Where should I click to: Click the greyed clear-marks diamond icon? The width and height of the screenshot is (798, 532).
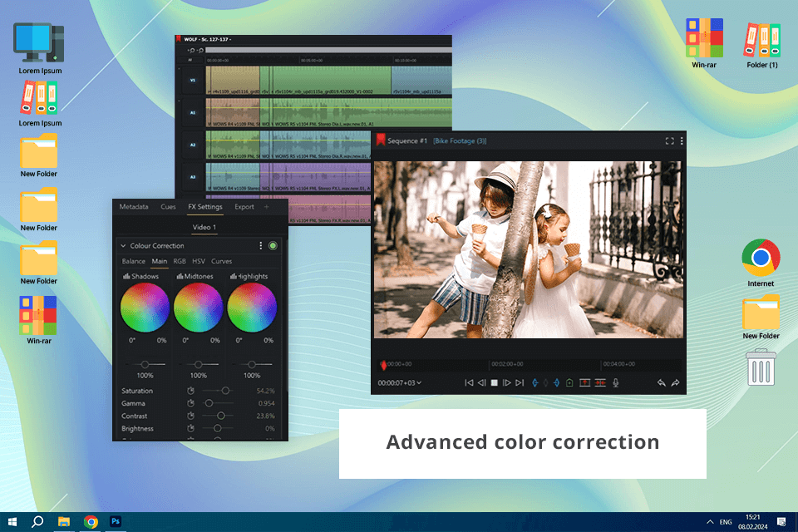[x=545, y=383]
